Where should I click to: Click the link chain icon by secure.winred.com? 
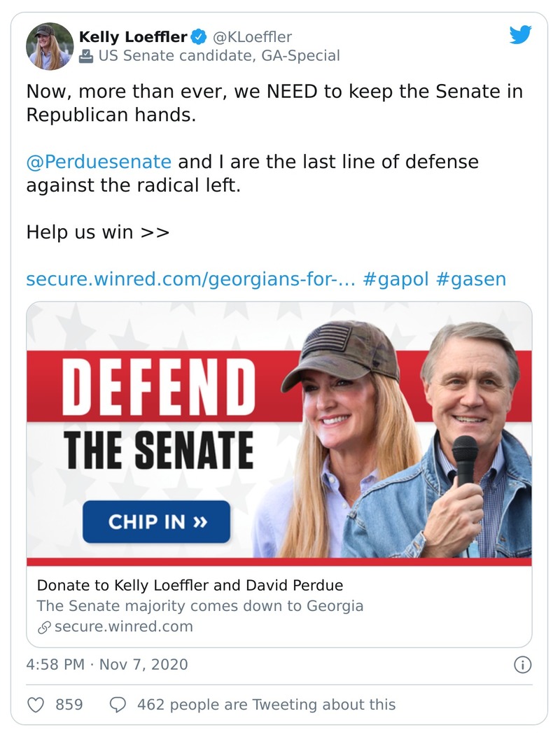(x=44, y=627)
